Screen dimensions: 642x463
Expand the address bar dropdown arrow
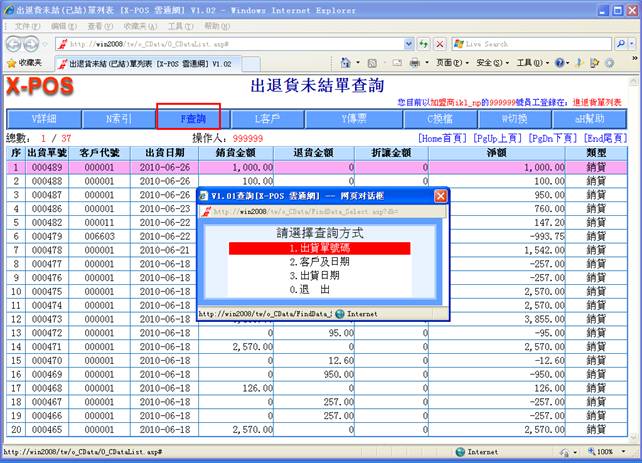407,45
